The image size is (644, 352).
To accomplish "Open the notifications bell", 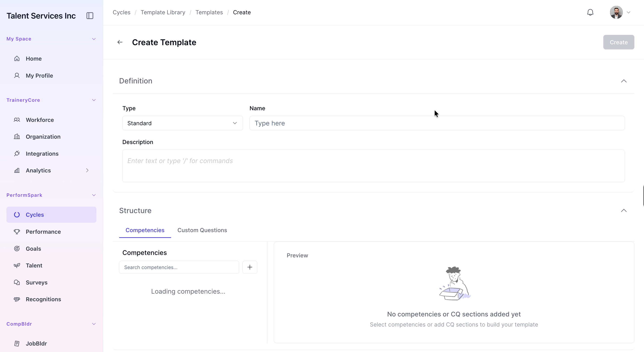I will pyautogui.click(x=590, y=12).
